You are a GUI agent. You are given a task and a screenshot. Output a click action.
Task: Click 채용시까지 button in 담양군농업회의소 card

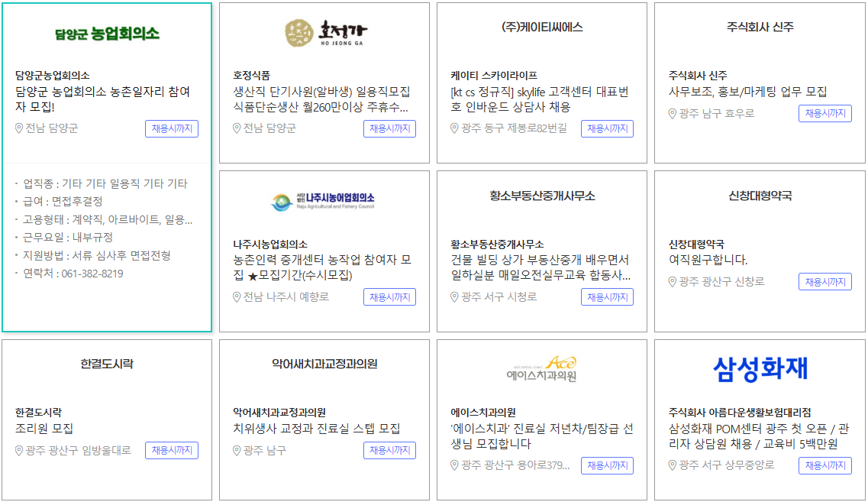tap(172, 128)
